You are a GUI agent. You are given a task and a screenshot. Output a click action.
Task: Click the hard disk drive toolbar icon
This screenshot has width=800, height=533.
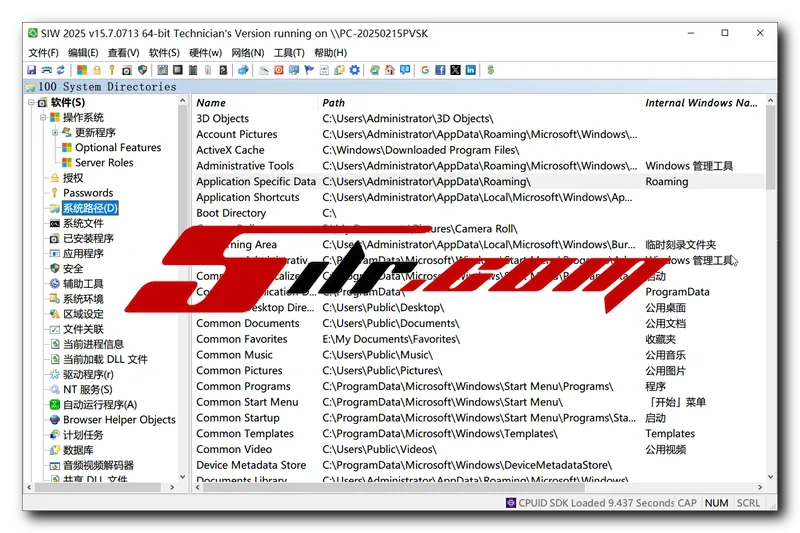(x=223, y=70)
